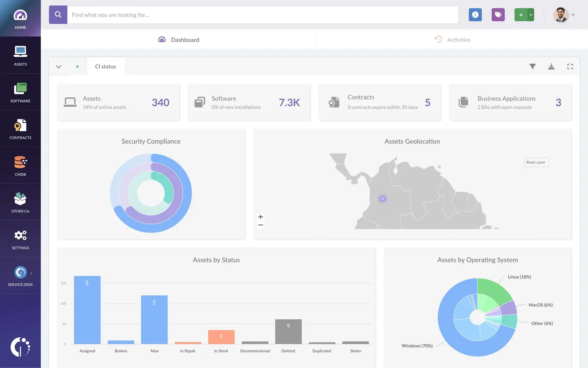
Task: Click the search input field
Action: coord(262,15)
